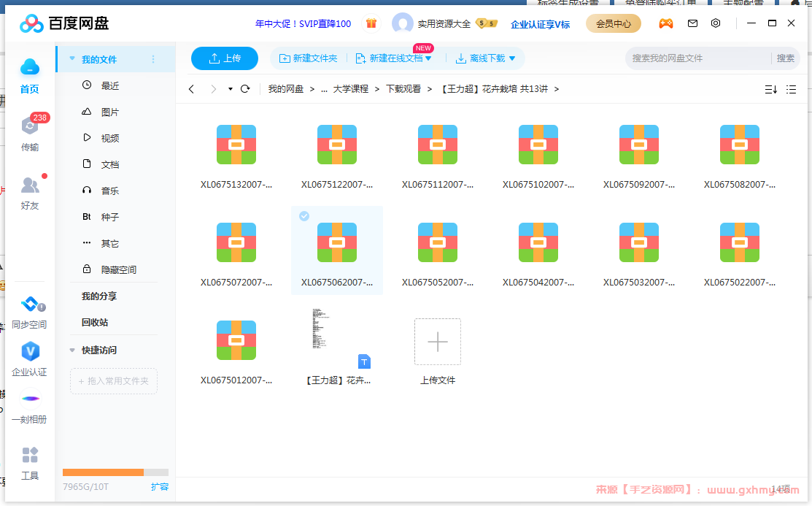
Task: Expand the breadcrumb ellipsis path
Action: pos(324,90)
